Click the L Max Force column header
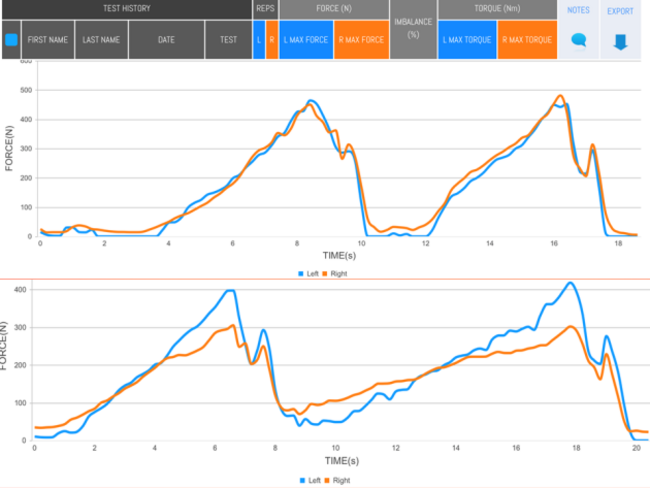 (x=306, y=40)
